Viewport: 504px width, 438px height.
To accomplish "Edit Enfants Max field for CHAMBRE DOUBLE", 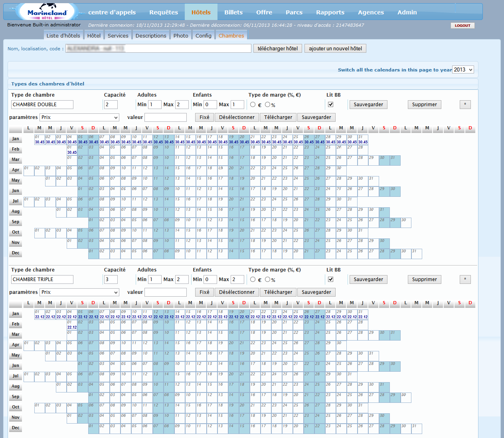I will (x=237, y=105).
